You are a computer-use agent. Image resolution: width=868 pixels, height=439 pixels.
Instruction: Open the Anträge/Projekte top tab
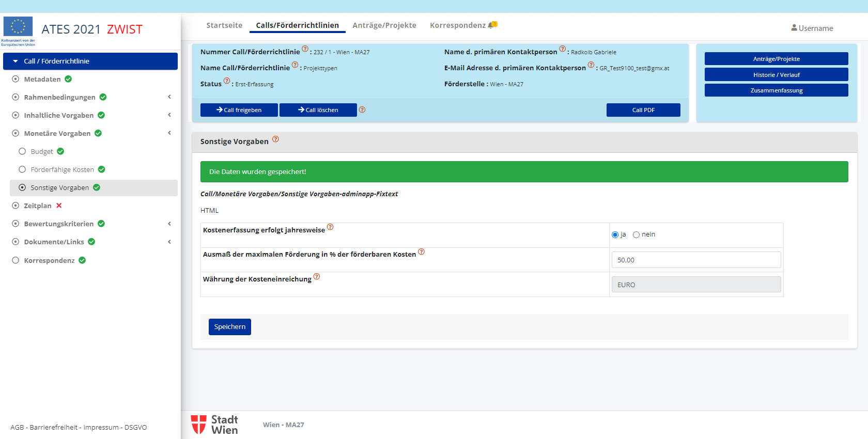(384, 25)
